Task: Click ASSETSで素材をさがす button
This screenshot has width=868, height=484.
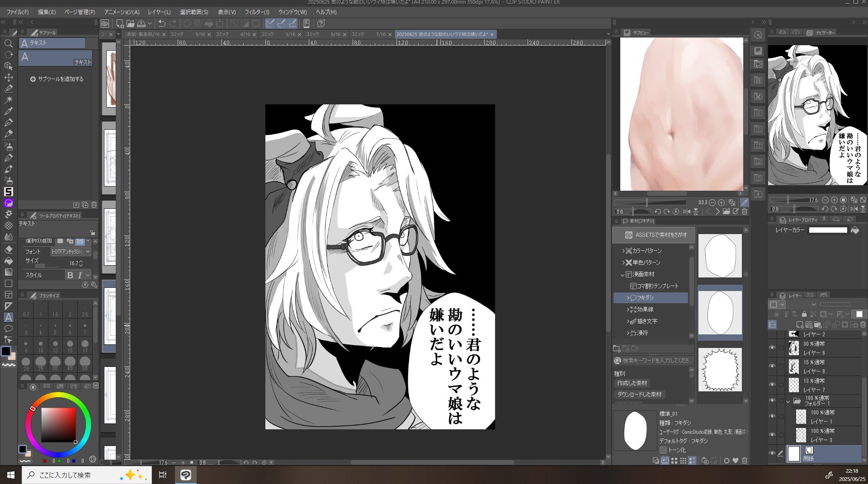Action: (x=653, y=235)
